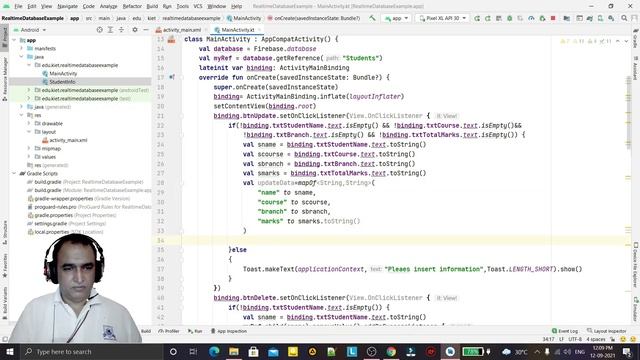Screen dimensions: 640x360
Task: Expand the mipmap folder
Action: (29, 148)
